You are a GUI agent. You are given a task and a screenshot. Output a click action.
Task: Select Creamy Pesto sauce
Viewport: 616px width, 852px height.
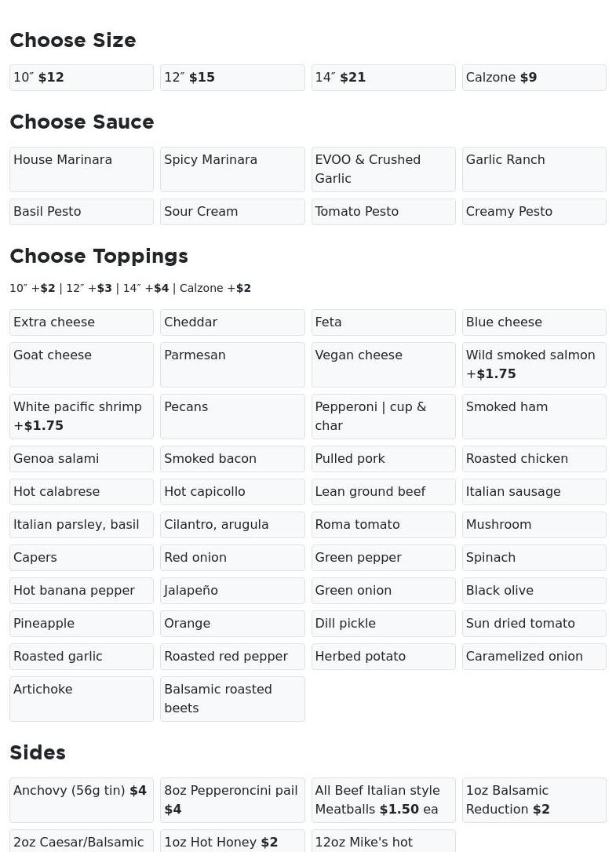pos(534,212)
